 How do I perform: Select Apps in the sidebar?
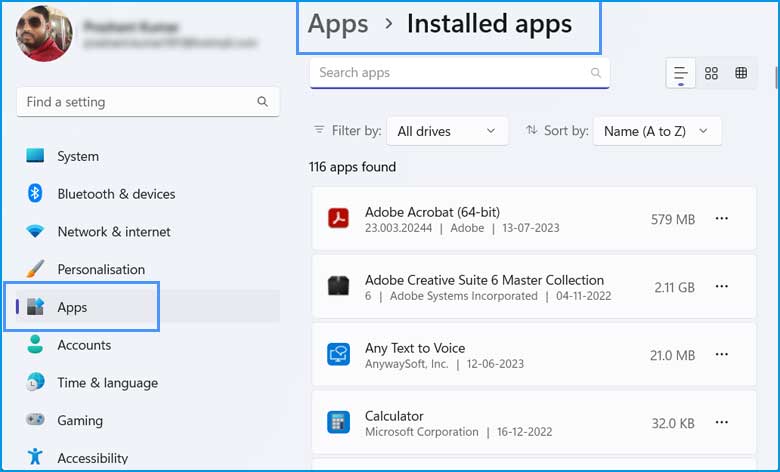pyautogui.click(x=148, y=307)
